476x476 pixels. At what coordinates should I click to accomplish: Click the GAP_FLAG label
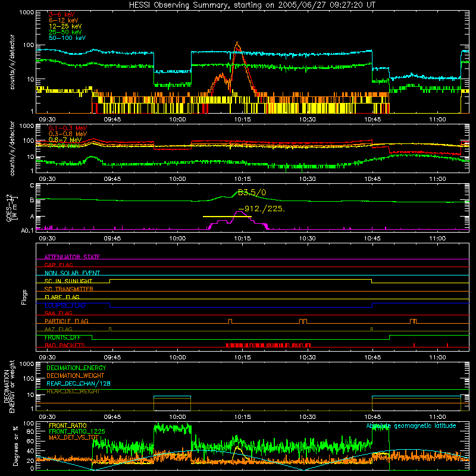(x=58, y=265)
